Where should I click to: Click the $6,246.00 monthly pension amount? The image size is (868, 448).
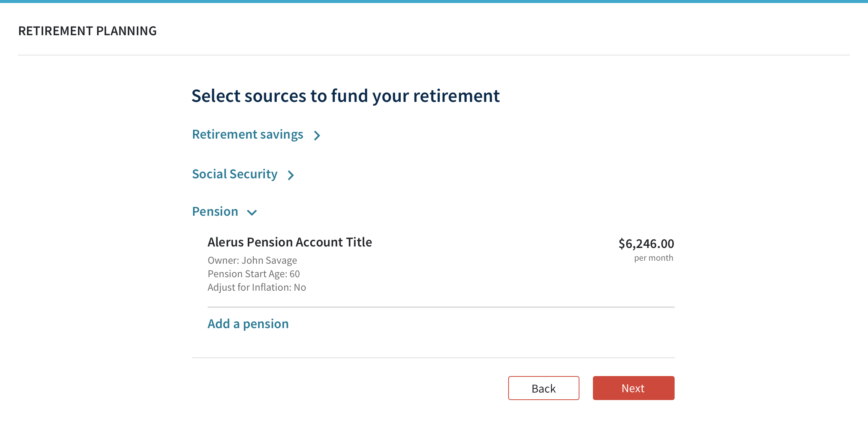646,244
